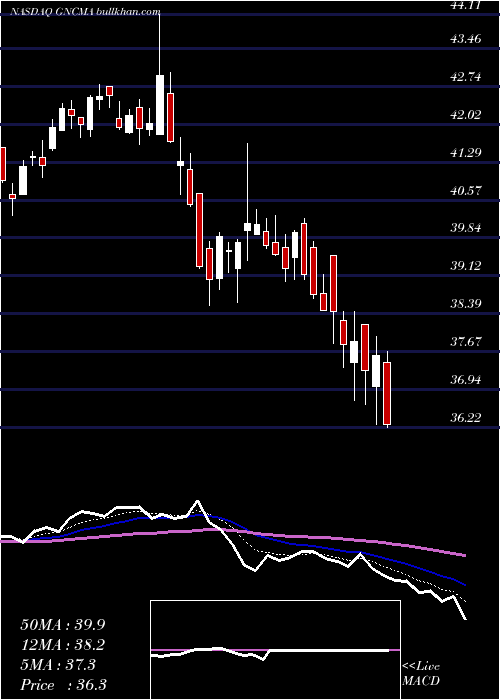Click the tallest white candle with wick to 44.11

(159, 74)
